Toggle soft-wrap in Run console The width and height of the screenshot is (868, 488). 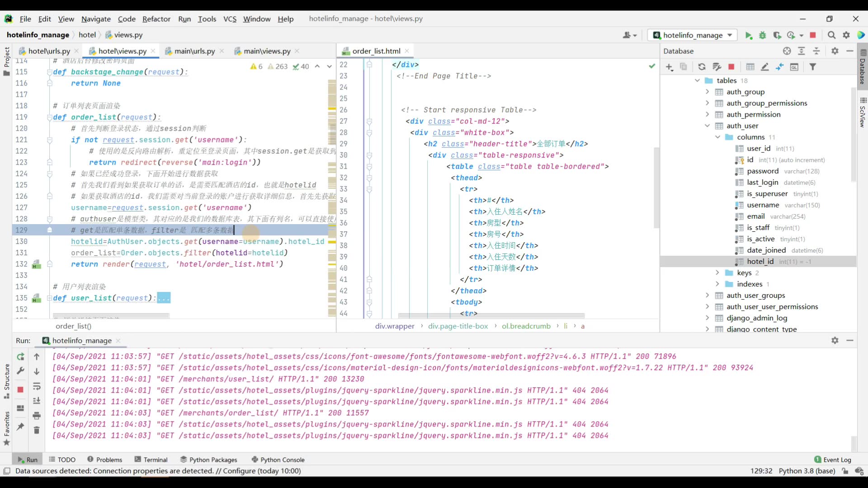point(37,386)
